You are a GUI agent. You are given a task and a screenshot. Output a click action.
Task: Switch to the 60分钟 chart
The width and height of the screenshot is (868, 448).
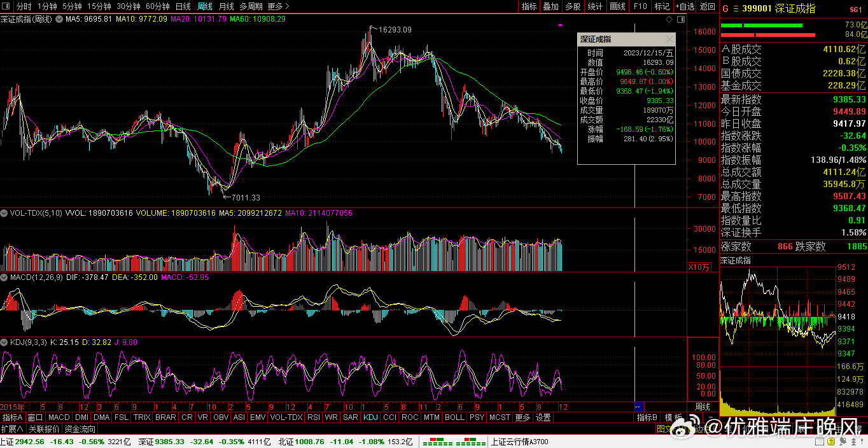click(x=158, y=6)
